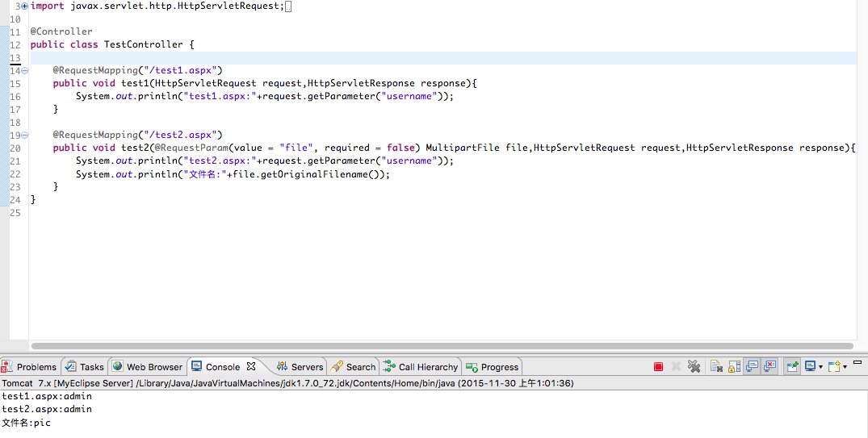Click Open Console icon

833,367
